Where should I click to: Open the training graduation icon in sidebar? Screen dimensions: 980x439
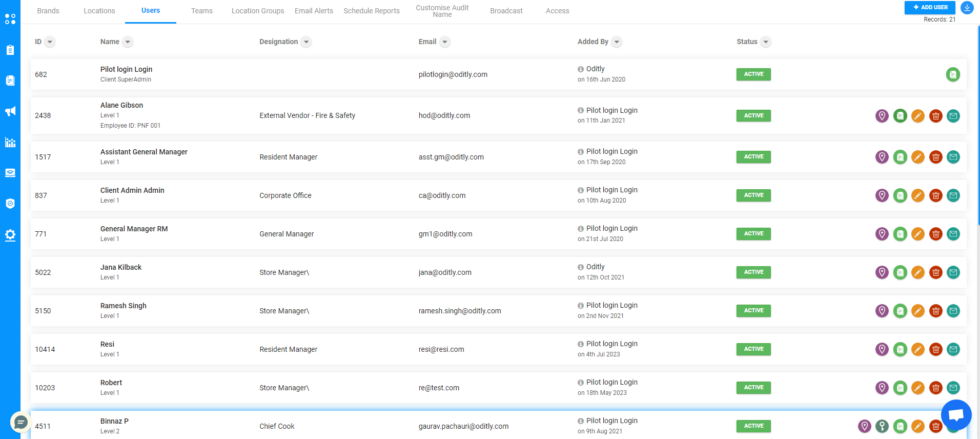click(x=10, y=173)
